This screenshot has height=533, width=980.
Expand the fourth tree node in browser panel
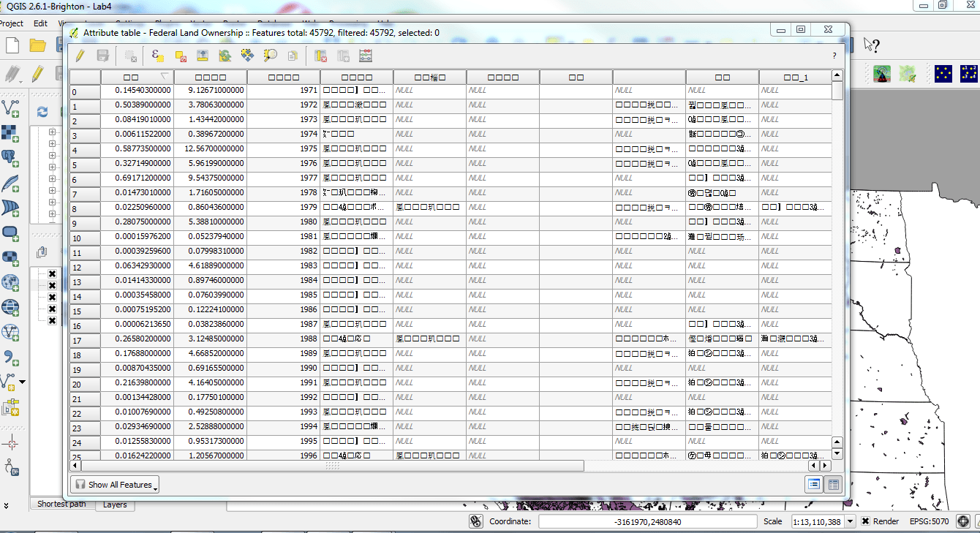tap(52, 167)
